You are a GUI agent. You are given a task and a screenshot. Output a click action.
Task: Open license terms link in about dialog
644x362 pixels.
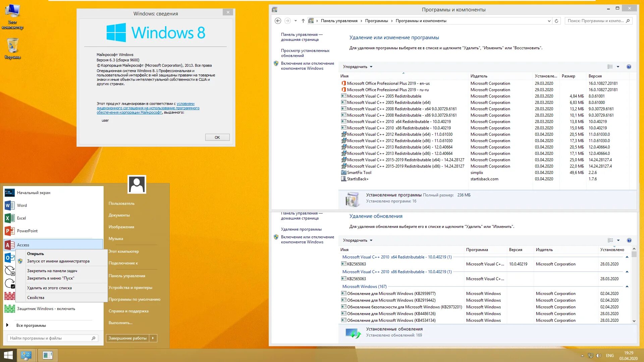tap(148, 108)
